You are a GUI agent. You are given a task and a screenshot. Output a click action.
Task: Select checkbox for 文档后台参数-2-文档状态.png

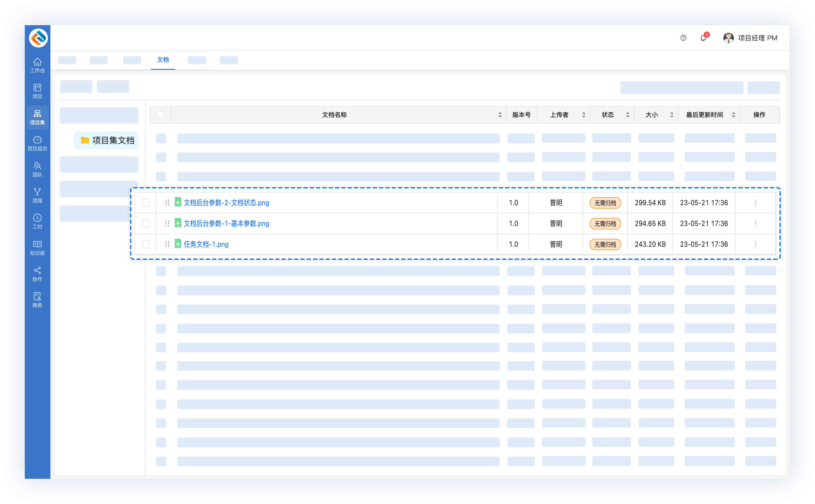pos(146,203)
